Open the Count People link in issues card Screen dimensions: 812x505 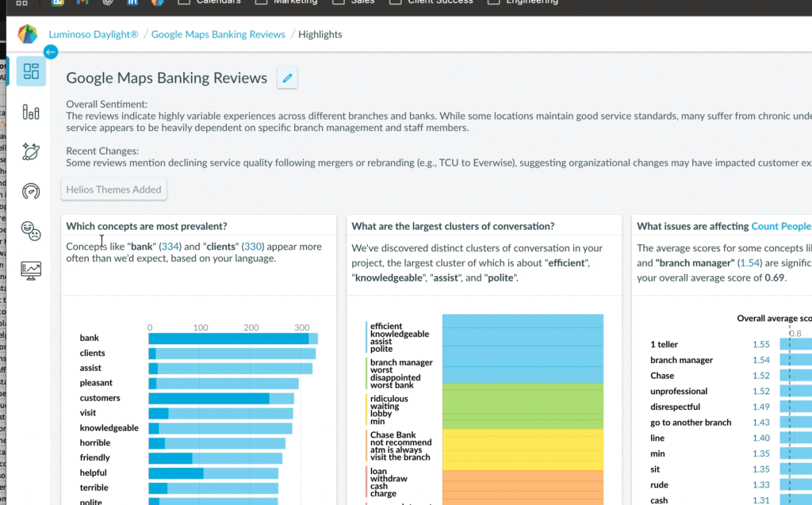click(x=780, y=226)
